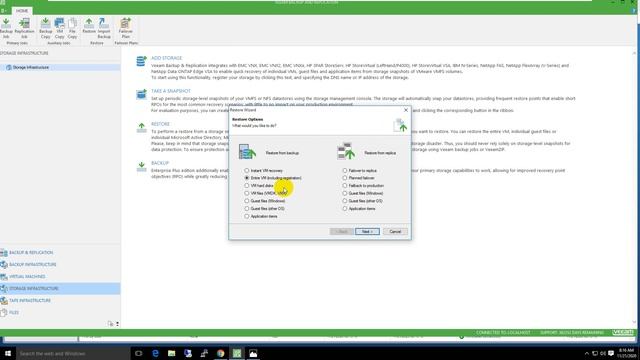Open the action center notification icon

611,353
